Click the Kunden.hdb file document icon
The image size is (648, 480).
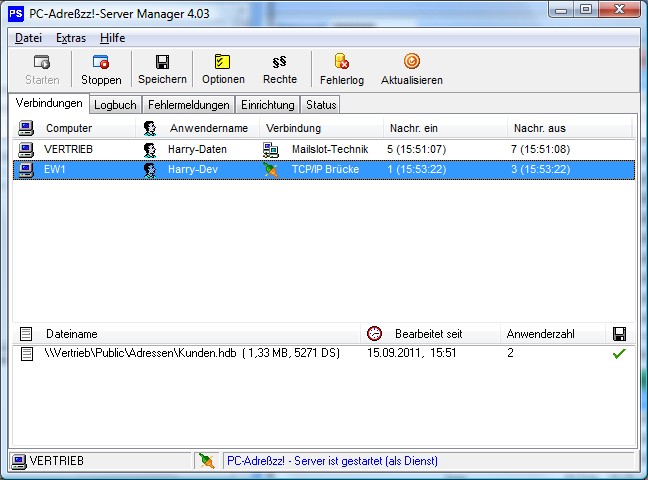[27, 354]
